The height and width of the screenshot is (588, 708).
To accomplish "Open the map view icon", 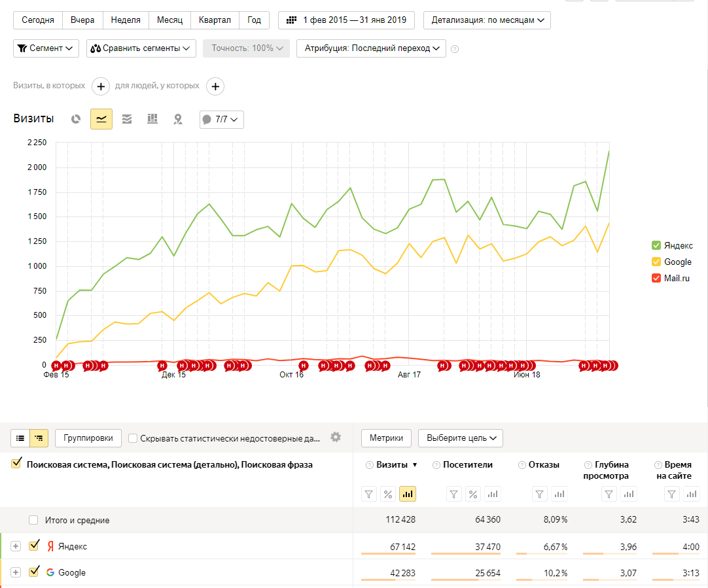I will tap(178, 119).
